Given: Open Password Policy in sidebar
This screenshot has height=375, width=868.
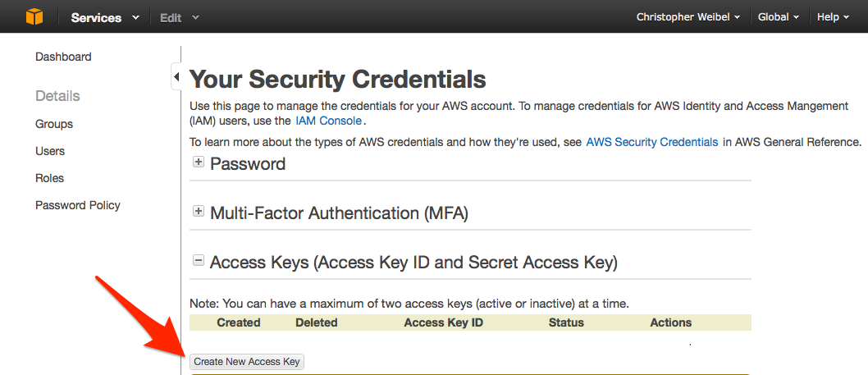Looking at the screenshot, I should (x=78, y=205).
